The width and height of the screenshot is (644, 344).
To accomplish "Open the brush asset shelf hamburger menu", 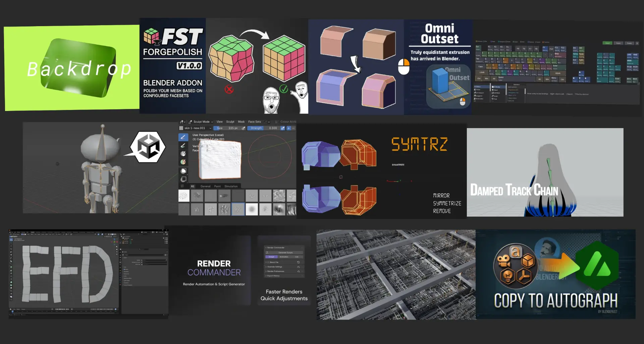I will (x=182, y=186).
